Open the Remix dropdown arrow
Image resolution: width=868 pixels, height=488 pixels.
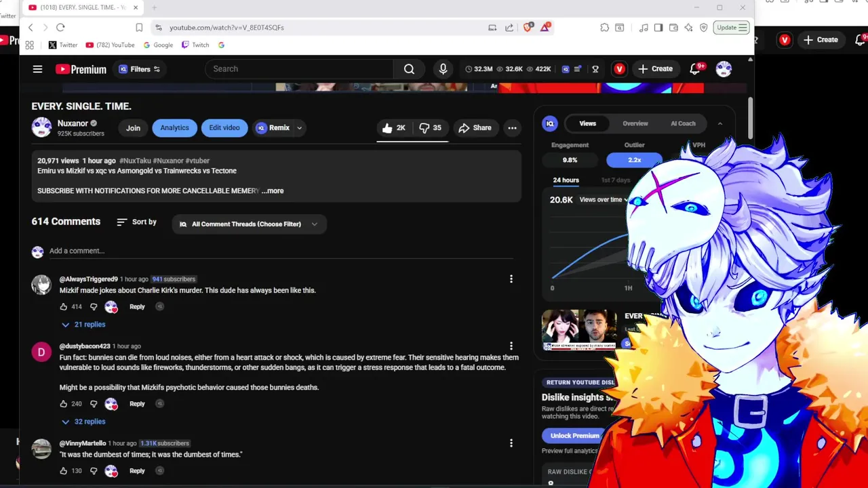[x=299, y=127]
